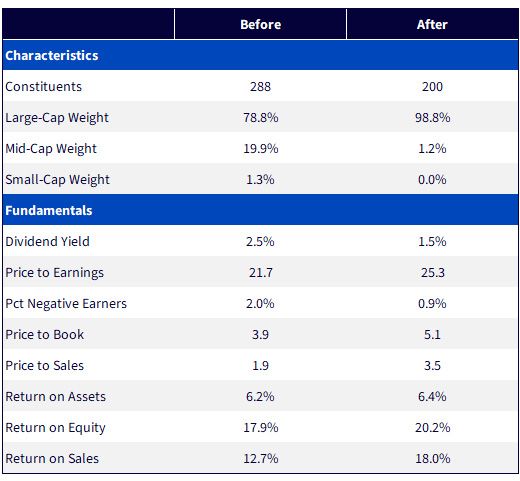The width and height of the screenshot is (520, 481).
Task: Click Price to Earnings Before value 21.7
Action: (260, 272)
